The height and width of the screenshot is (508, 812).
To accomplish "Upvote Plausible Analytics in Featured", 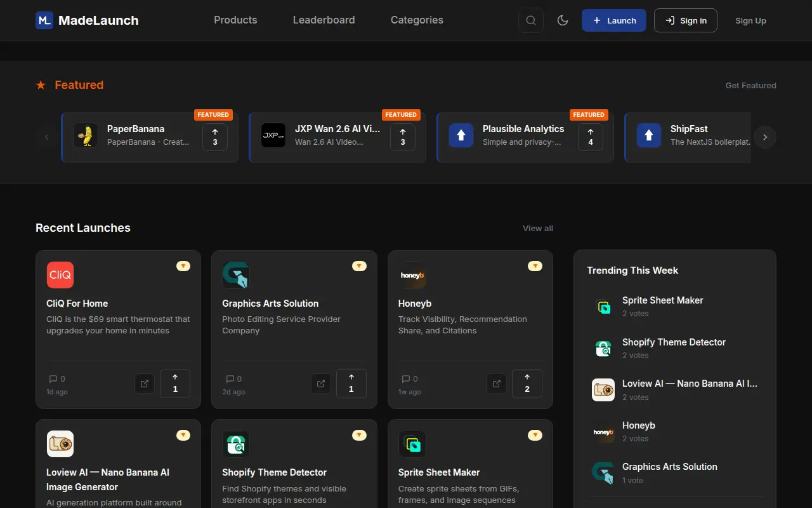I will click(591, 137).
